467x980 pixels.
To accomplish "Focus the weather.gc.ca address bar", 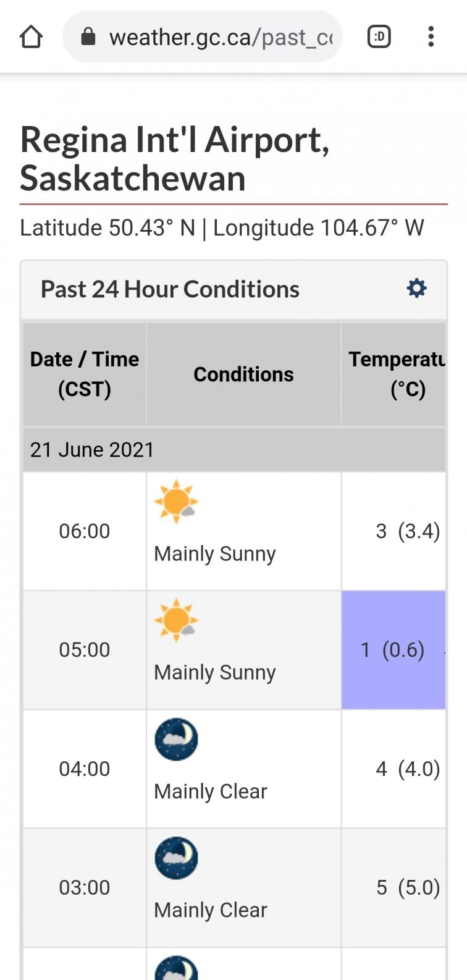I will tap(221, 37).
